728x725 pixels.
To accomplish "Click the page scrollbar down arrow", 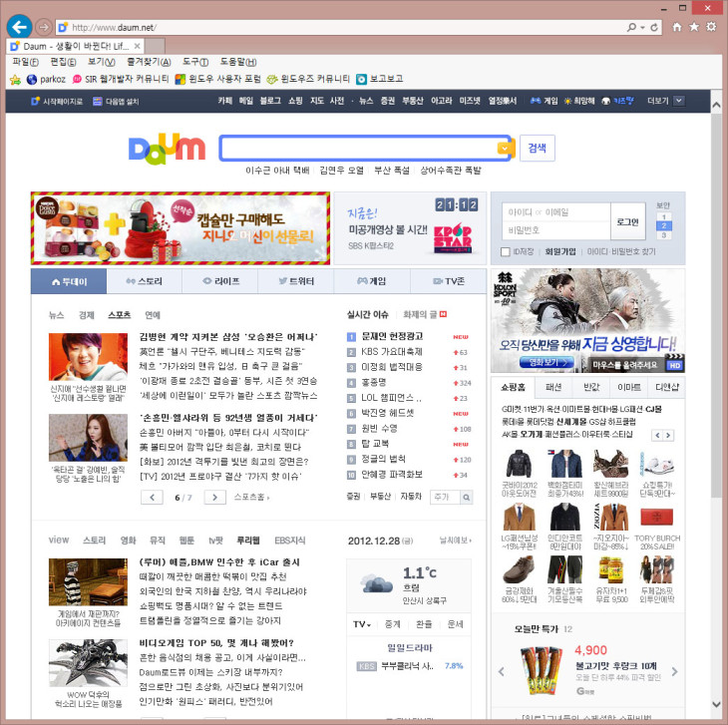I will point(716,705).
